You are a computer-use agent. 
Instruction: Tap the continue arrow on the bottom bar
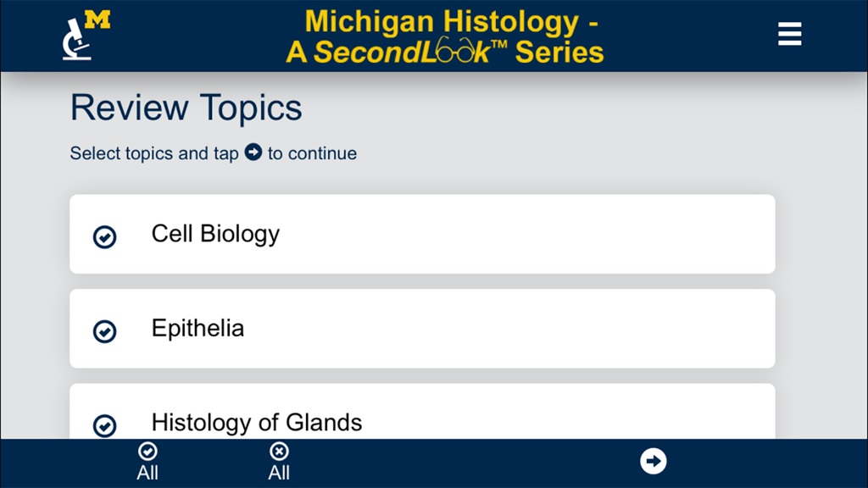pos(653,460)
